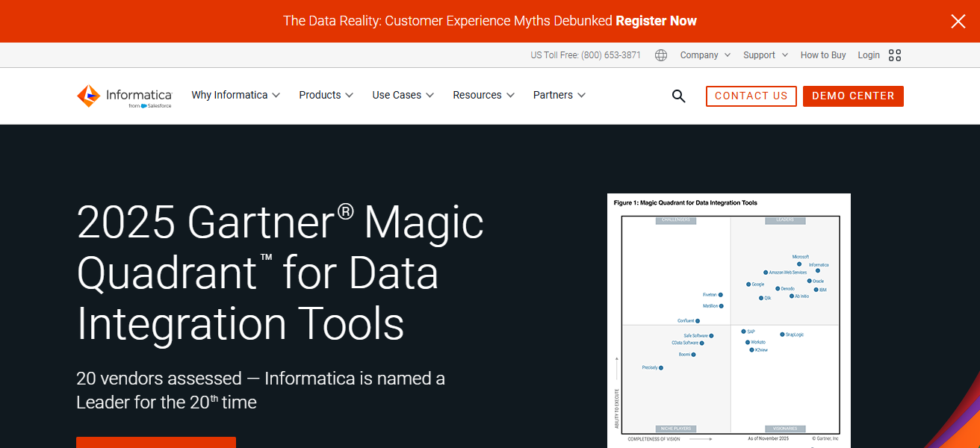The image size is (980, 448).
Task: Click the How to Buy link
Action: click(823, 55)
